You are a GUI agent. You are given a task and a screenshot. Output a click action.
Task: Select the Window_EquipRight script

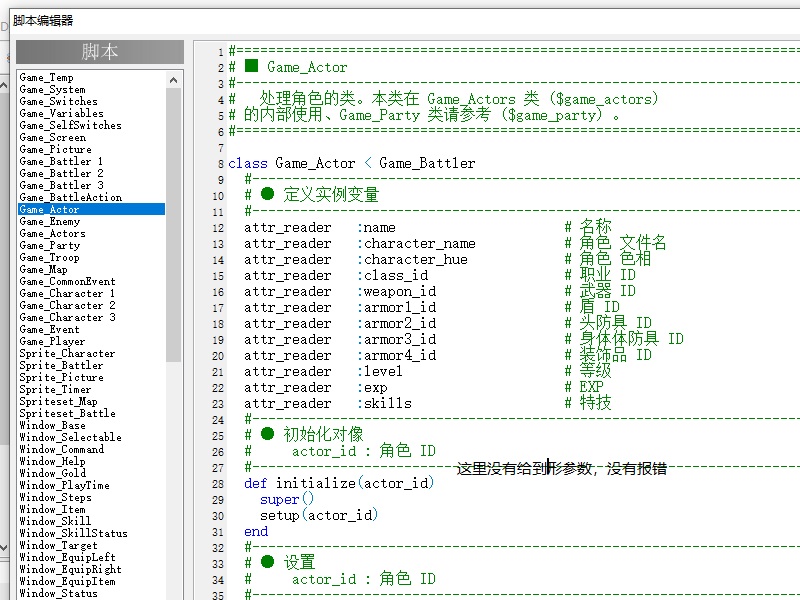coord(70,569)
